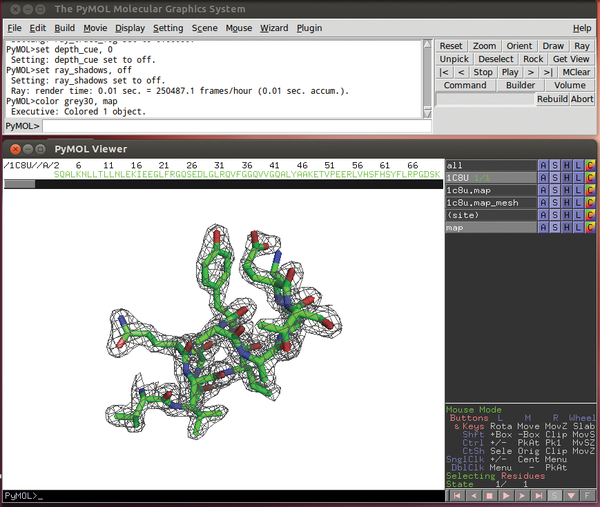Open the Hide menu for the map object
Viewport: 600px width, 507px height.
566,229
